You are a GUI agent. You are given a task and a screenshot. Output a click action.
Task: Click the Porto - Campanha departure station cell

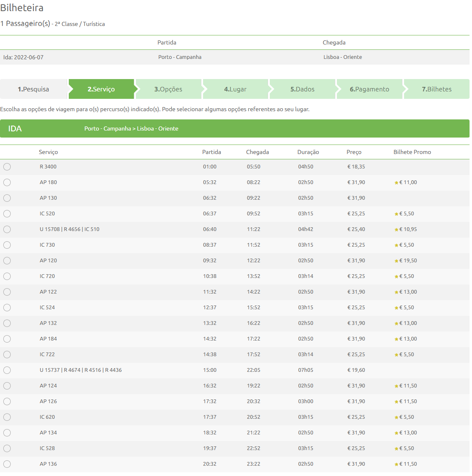click(x=180, y=57)
